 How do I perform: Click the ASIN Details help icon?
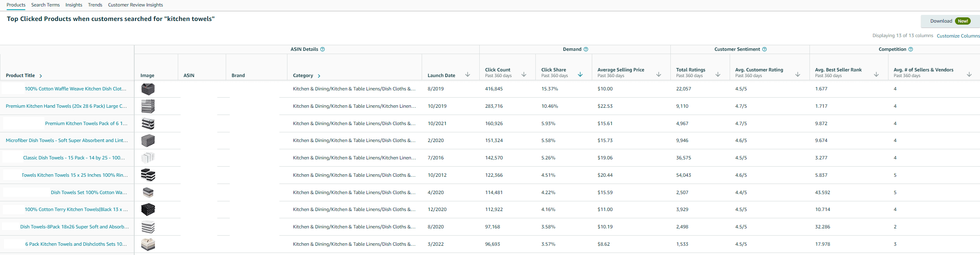coord(323,49)
